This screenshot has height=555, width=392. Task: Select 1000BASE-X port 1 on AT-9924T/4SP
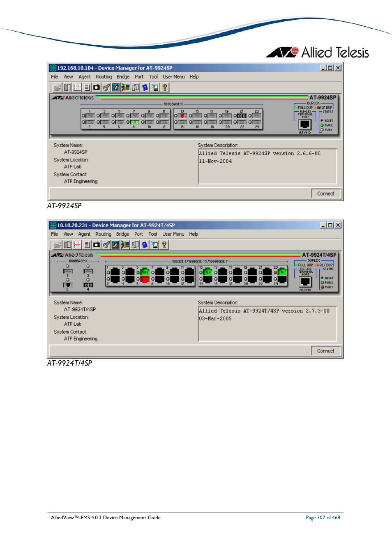coord(68,271)
